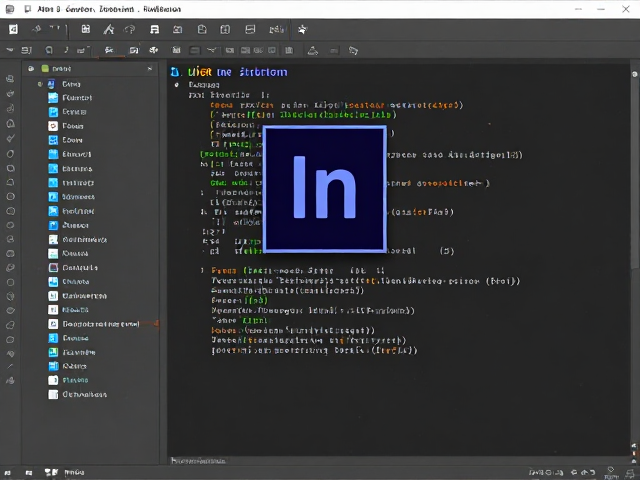Screen dimensions: 640x480
Task: Click the triangle cone icon in second toolbar
Action: point(313,51)
